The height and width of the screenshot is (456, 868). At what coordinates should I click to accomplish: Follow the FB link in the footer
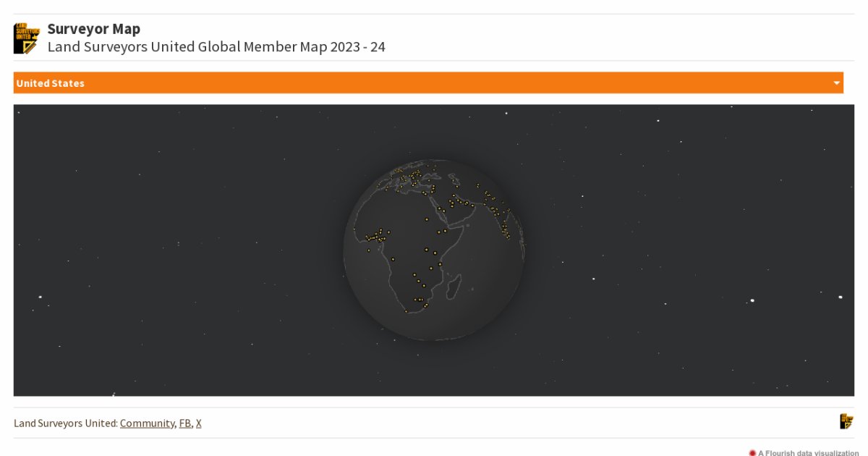pos(185,423)
